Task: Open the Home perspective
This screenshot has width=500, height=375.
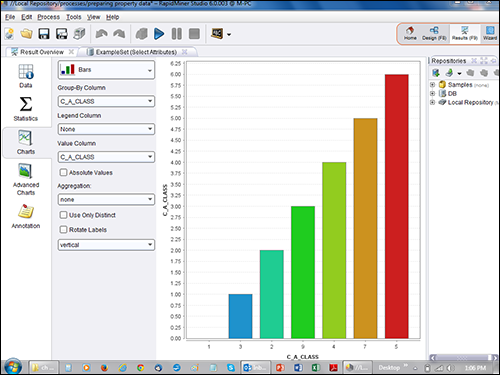Action: [x=410, y=33]
